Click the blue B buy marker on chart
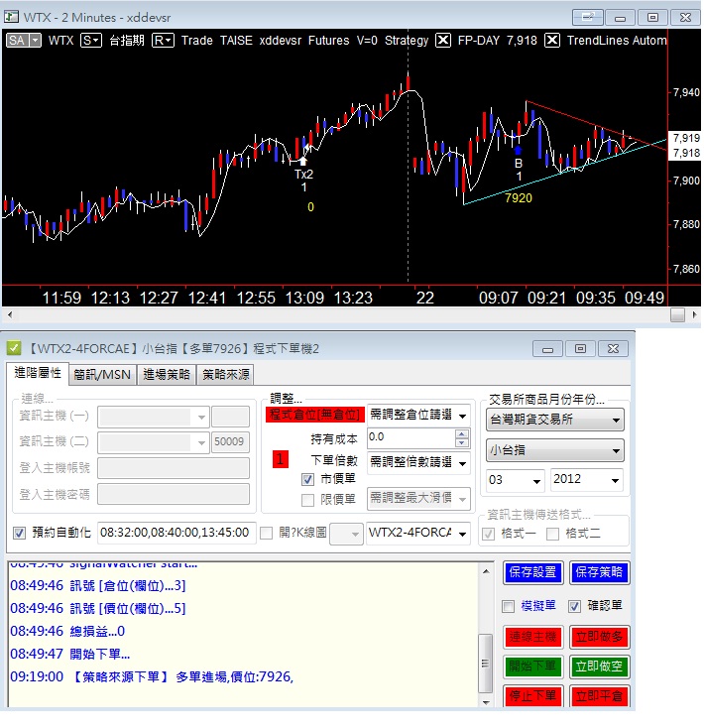Image resolution: width=704 pixels, height=728 pixels. pos(518,150)
